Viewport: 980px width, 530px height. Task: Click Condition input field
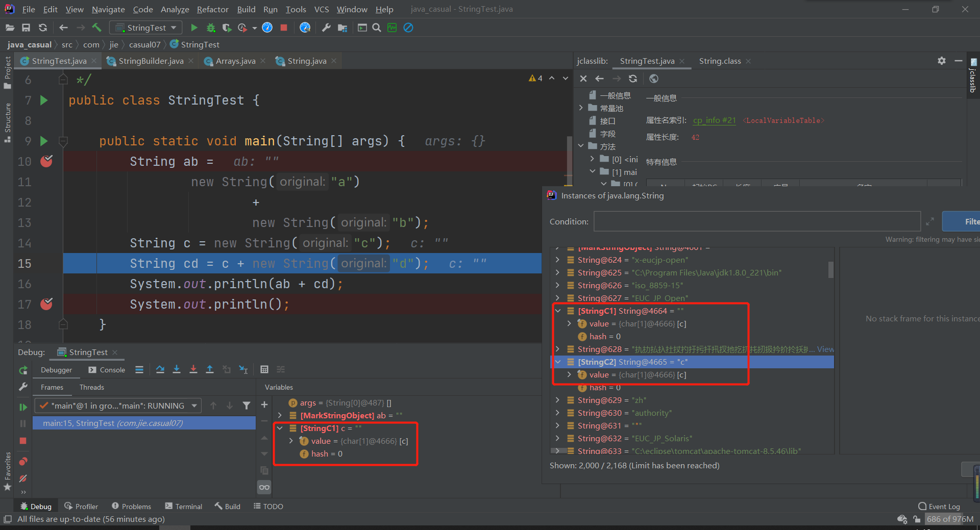tap(757, 221)
